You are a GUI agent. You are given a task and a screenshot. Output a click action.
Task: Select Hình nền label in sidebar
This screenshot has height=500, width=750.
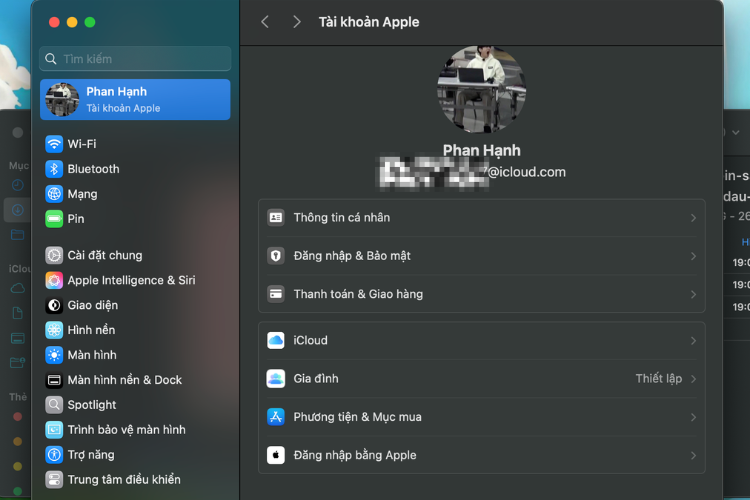tap(91, 330)
